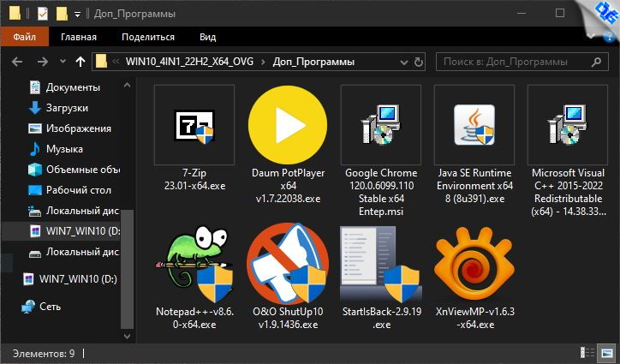Go forward in folder history

click(42, 62)
